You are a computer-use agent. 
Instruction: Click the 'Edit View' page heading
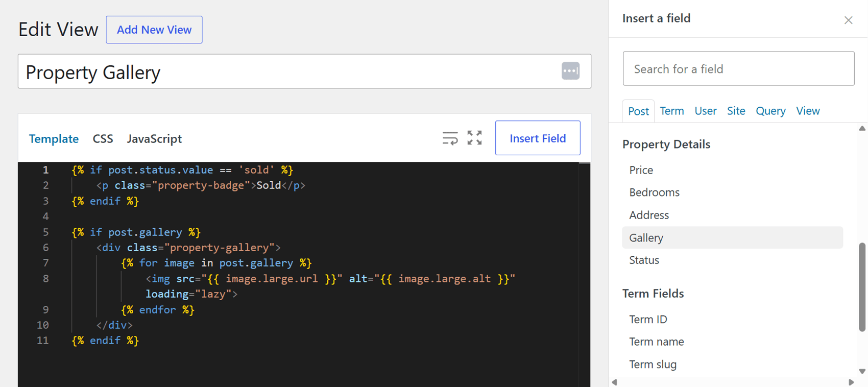click(x=58, y=30)
